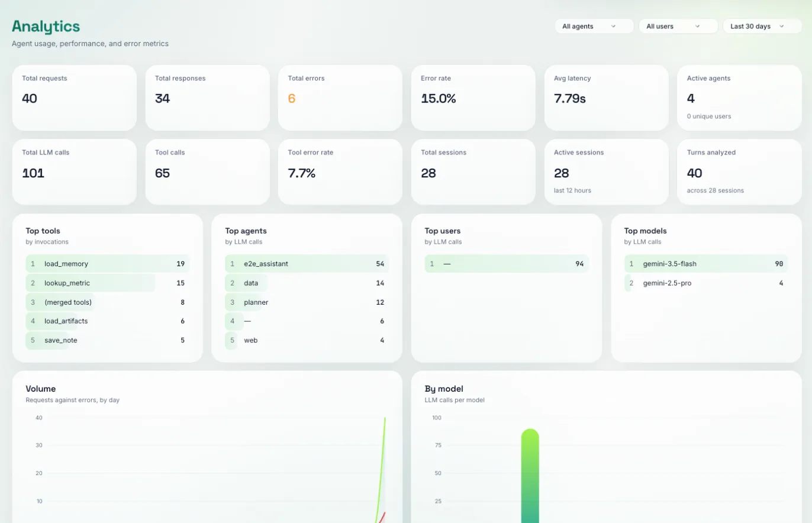The image size is (812, 523).
Task: Click the save_note tool row
Action: [x=108, y=340]
